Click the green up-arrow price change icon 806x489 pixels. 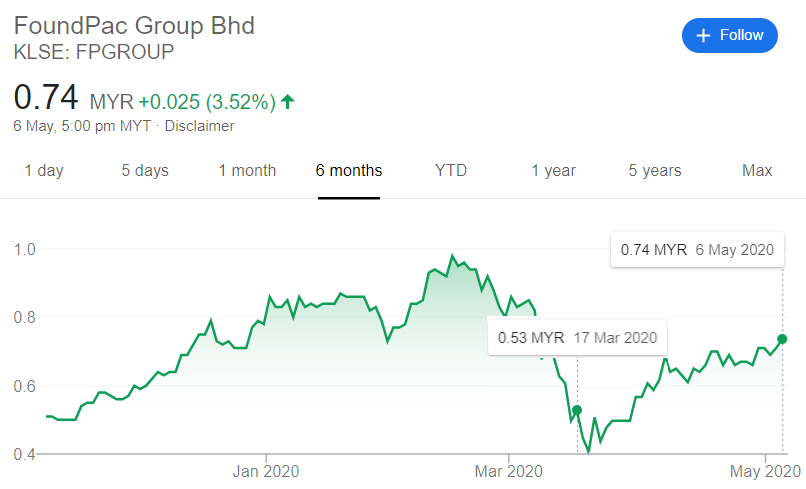click(288, 101)
